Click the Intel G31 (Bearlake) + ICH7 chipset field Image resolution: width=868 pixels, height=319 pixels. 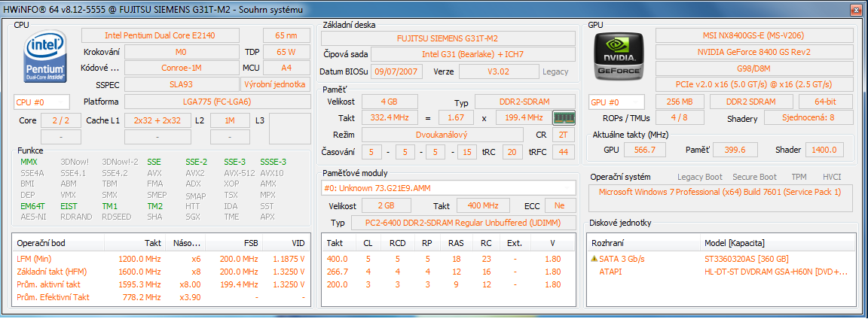(x=472, y=54)
